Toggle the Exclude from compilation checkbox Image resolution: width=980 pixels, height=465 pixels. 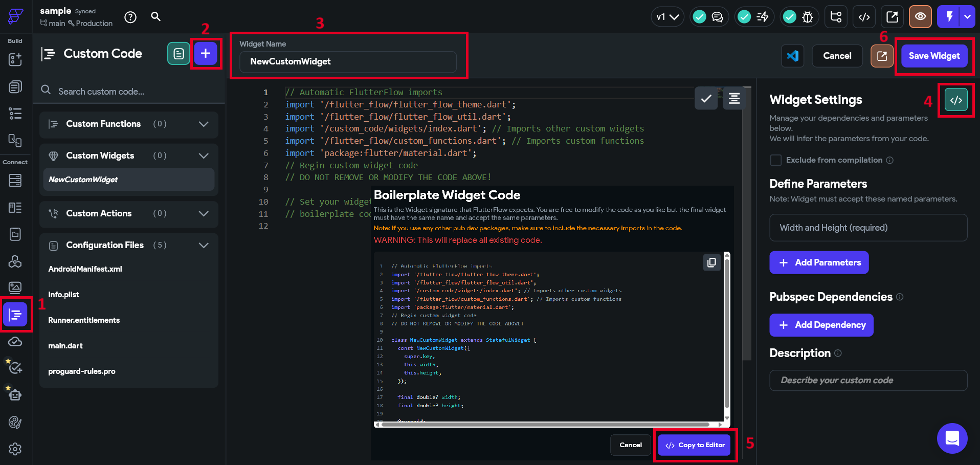[775, 160]
